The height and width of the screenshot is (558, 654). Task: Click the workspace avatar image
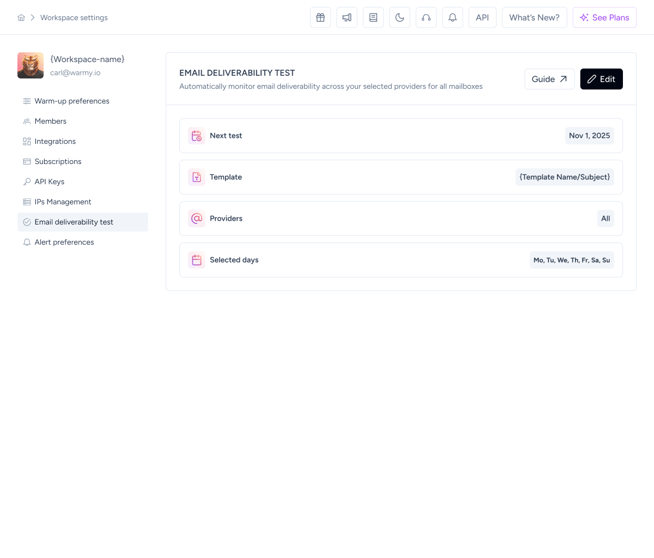point(30,65)
